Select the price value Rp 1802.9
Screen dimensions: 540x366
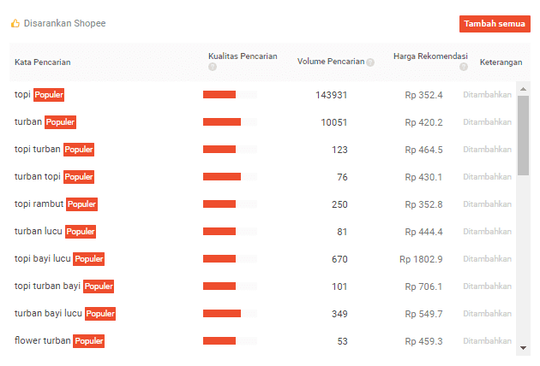pos(421,259)
